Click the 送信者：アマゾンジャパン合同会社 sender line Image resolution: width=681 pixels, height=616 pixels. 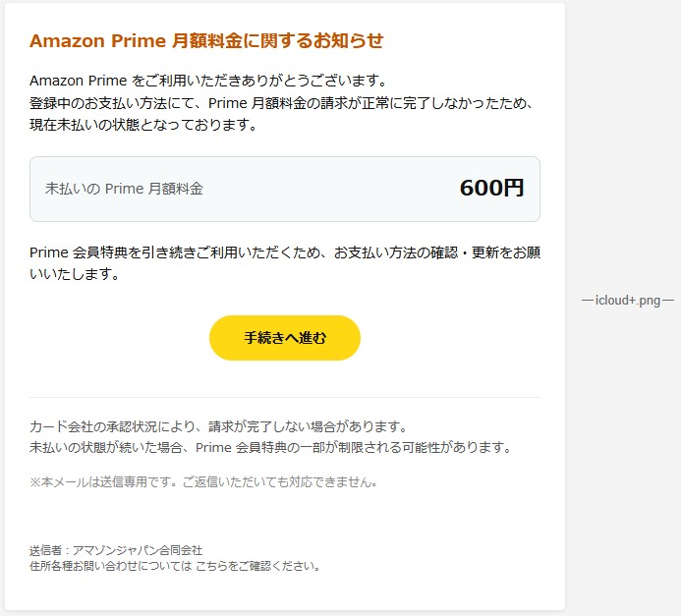click(116, 550)
